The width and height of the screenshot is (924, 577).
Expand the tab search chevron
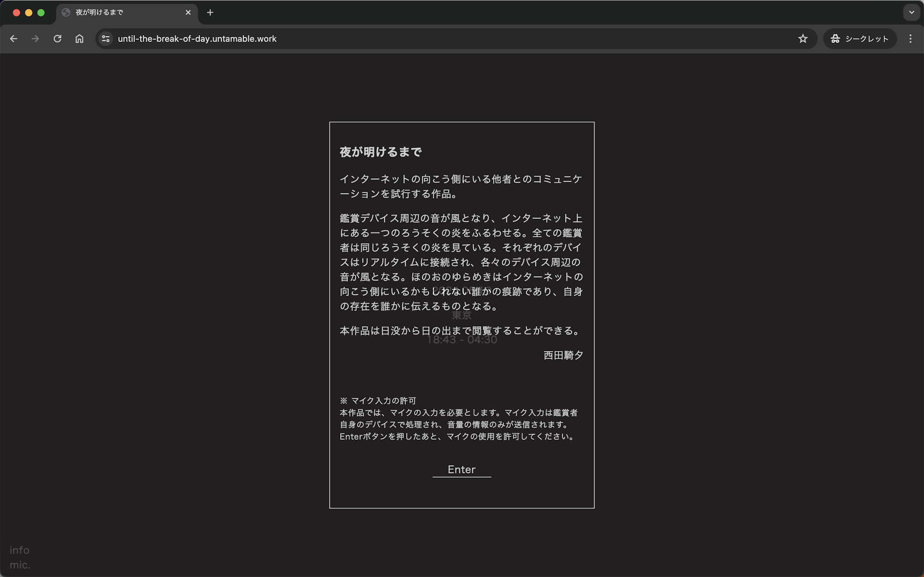tap(912, 12)
